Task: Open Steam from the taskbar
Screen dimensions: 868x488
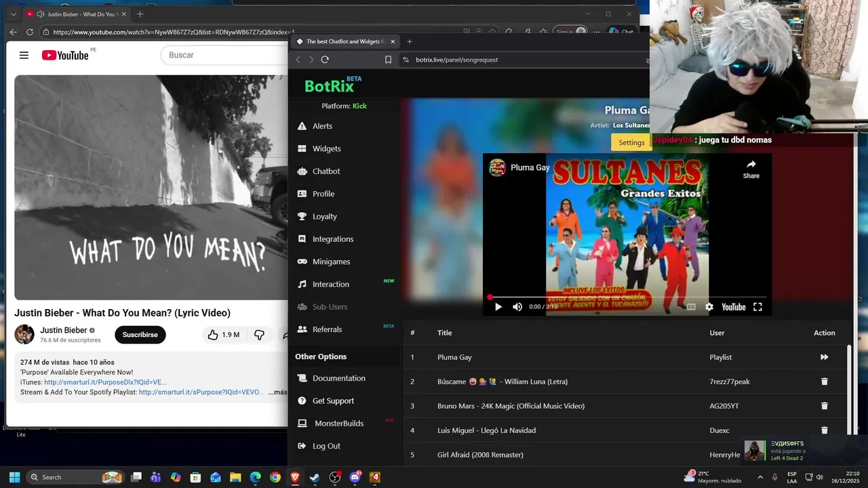Action: [x=315, y=477]
